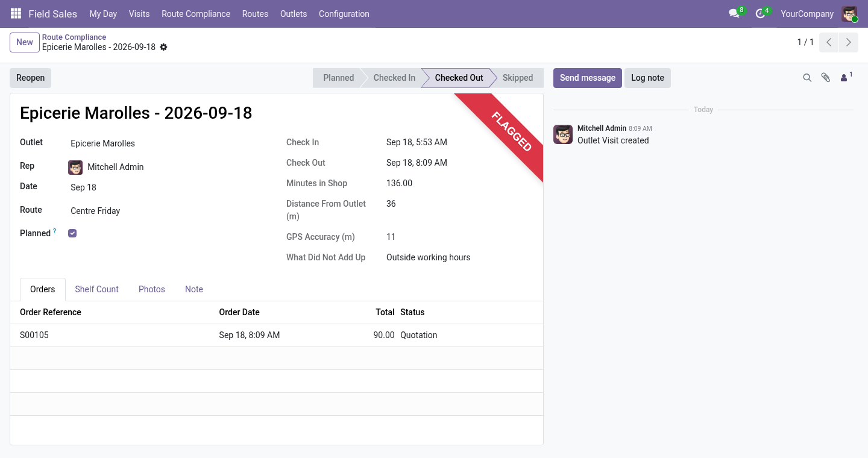Screen dimensions: 868x458
Task: Open the conversations messages icon
Action: tap(734, 13)
